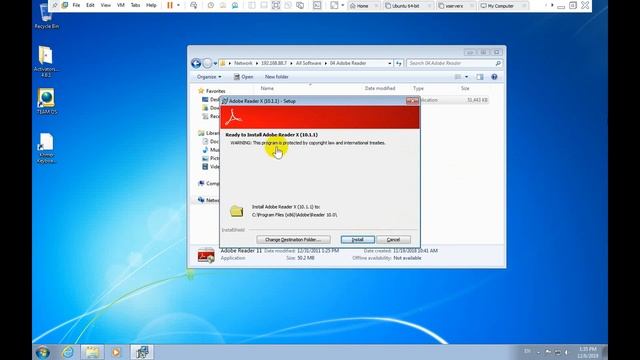Screen dimensions: 640x360
Task: Click Adobe logo in the red banner
Action: (x=234, y=117)
